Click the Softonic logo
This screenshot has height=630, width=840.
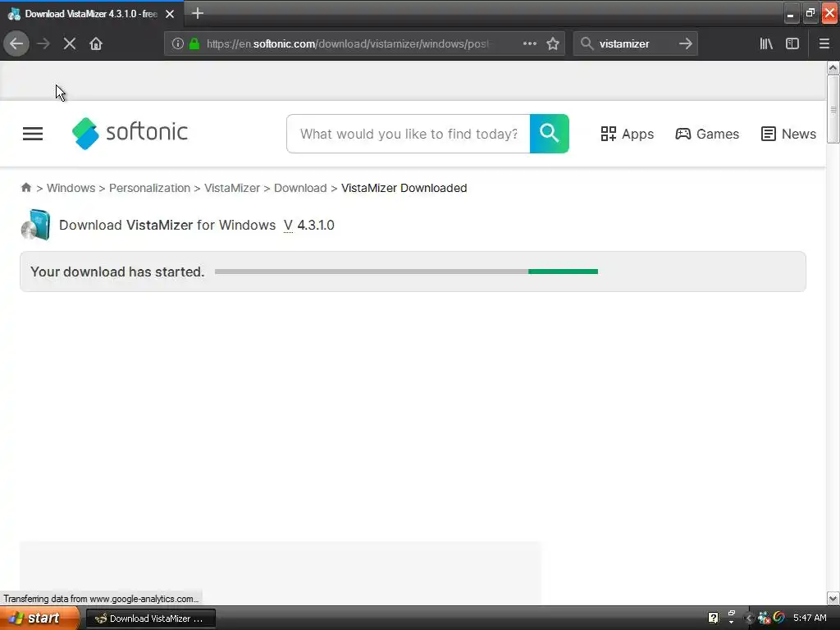pyautogui.click(x=130, y=134)
